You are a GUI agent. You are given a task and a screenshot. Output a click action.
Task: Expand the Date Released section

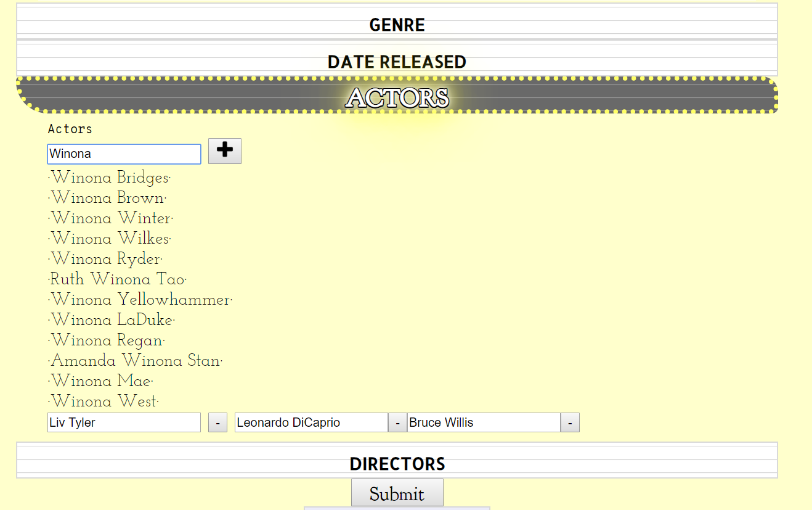point(397,62)
